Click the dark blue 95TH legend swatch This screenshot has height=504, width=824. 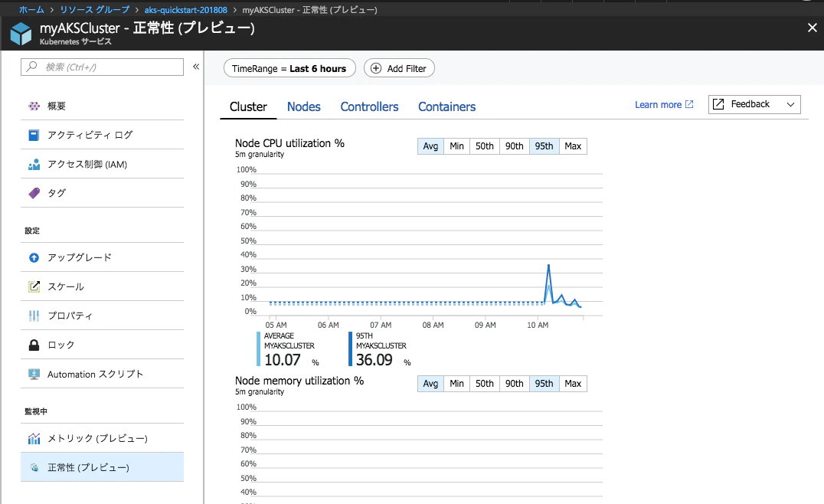click(351, 349)
